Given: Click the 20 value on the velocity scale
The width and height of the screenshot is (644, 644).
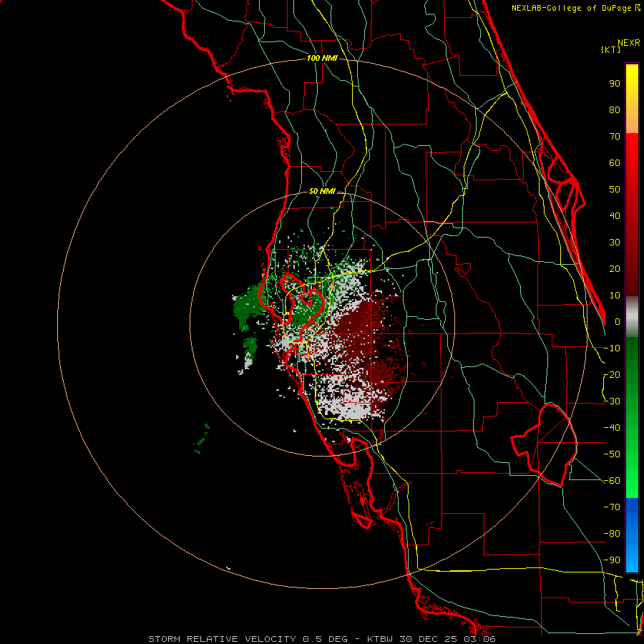Looking at the screenshot, I should 615,269.
